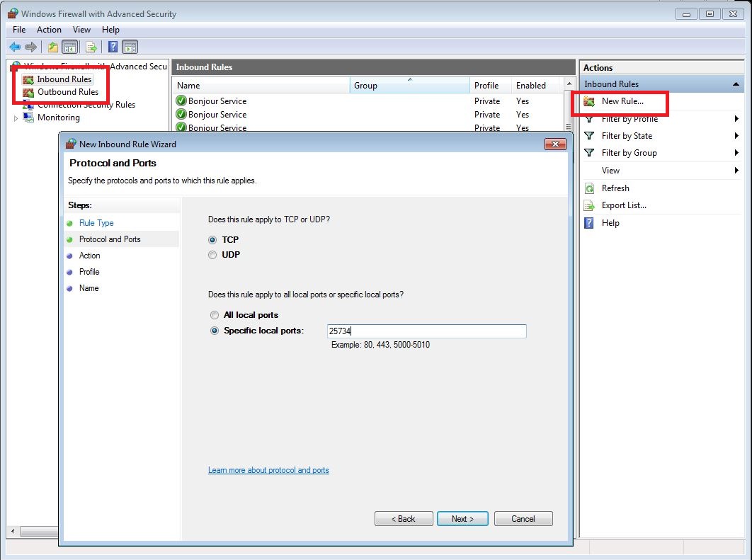This screenshot has height=560, width=752.
Task: Toggle the Show/Hide Action Pane toolbar icon
Action: click(130, 47)
